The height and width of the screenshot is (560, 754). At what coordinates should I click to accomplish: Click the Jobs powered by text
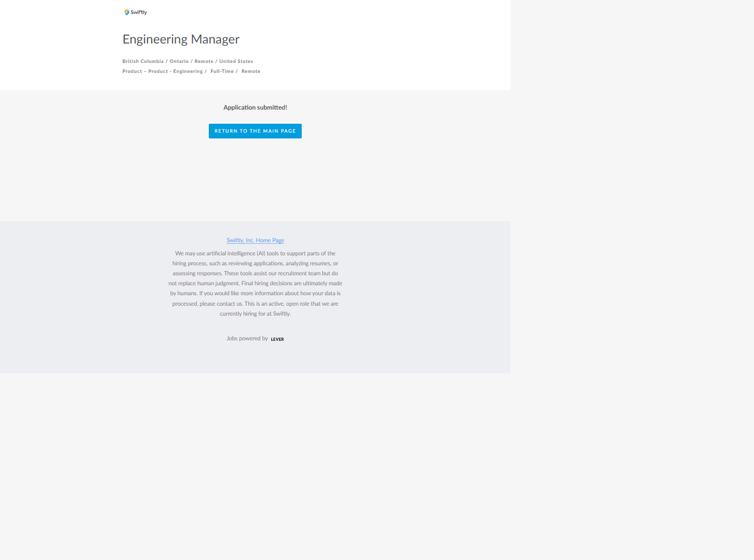pos(247,339)
